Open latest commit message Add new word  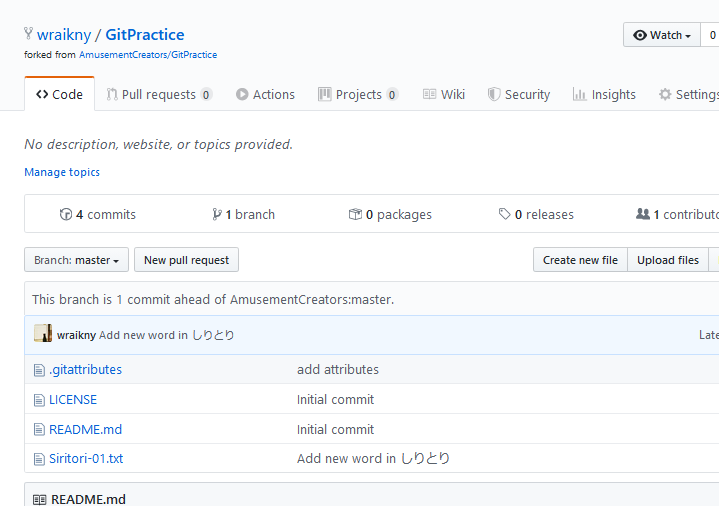[166, 335]
